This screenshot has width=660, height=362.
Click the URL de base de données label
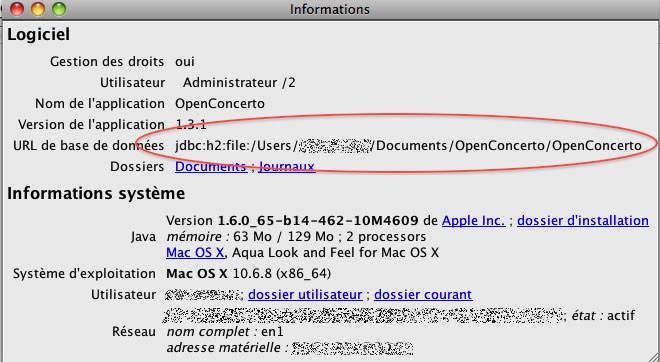click(x=88, y=146)
